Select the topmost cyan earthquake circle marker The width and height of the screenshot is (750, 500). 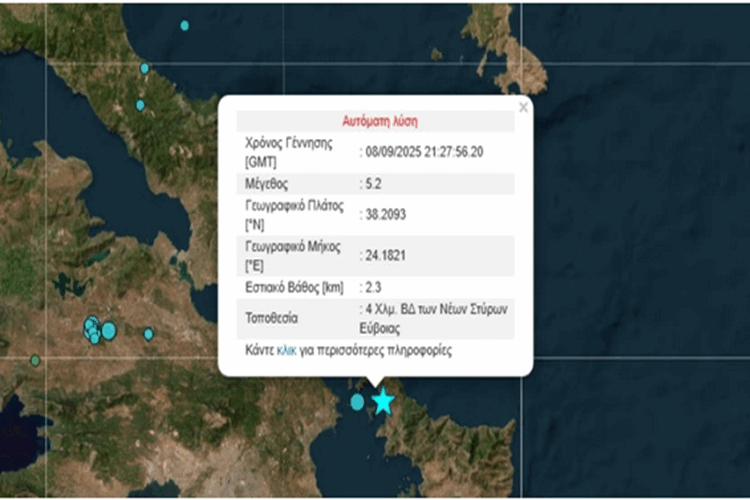click(184, 25)
